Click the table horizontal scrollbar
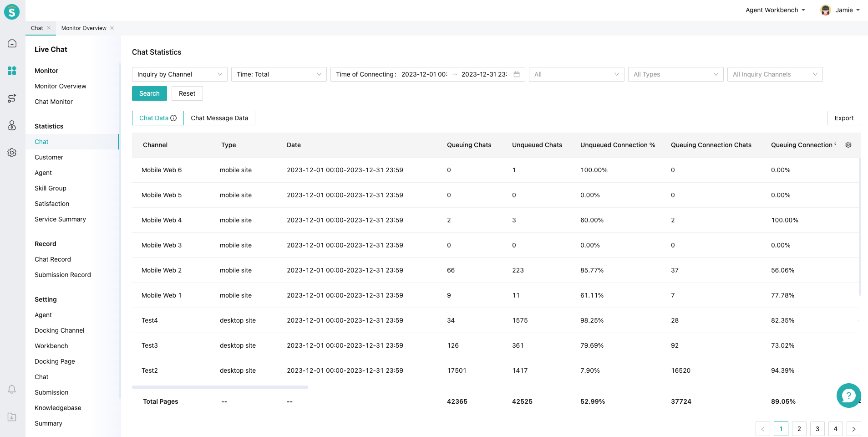This screenshot has width=868, height=437. pos(220,387)
